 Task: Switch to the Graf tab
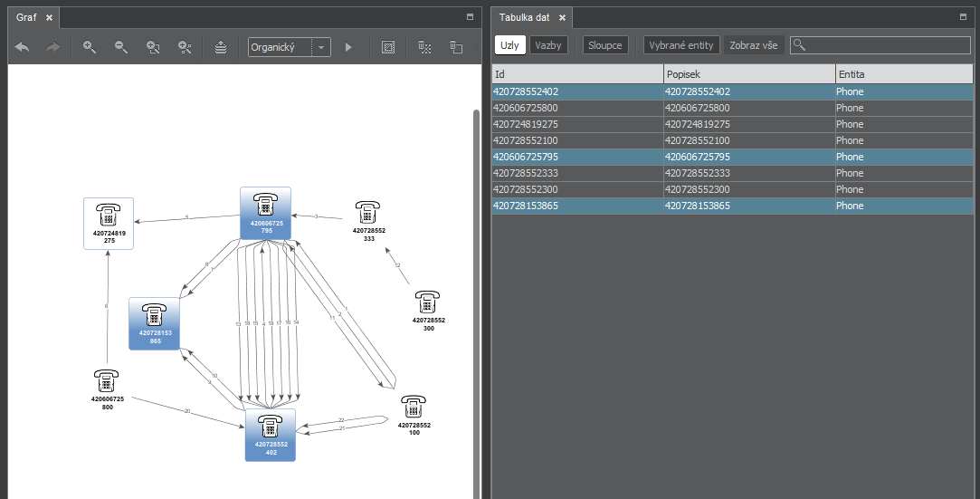(26, 17)
